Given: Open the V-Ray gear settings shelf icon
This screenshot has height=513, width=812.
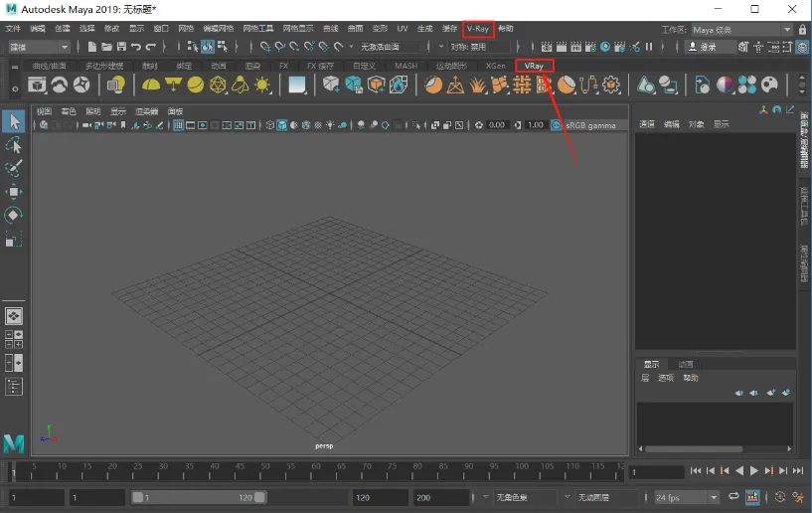Looking at the screenshot, I should tap(612, 85).
